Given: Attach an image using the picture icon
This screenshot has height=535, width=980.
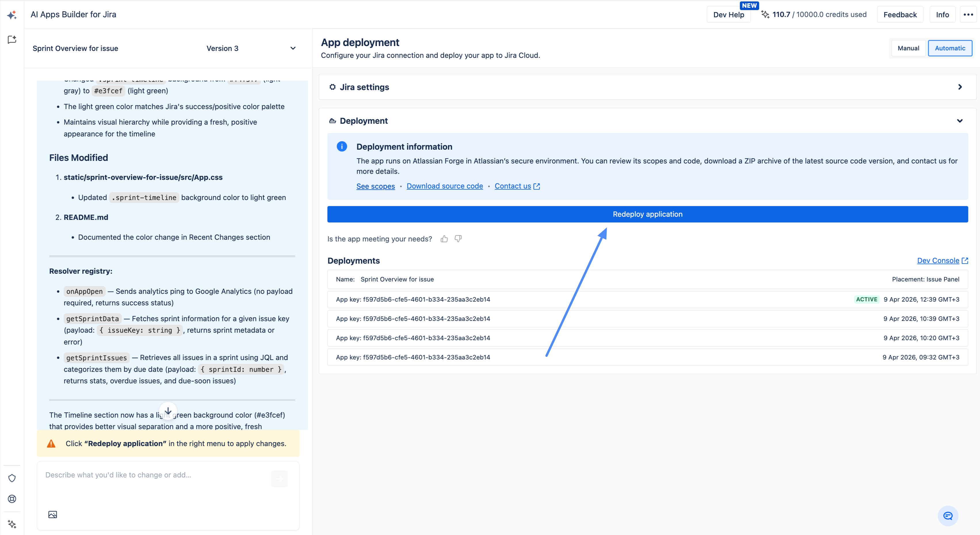Looking at the screenshot, I should (x=53, y=515).
